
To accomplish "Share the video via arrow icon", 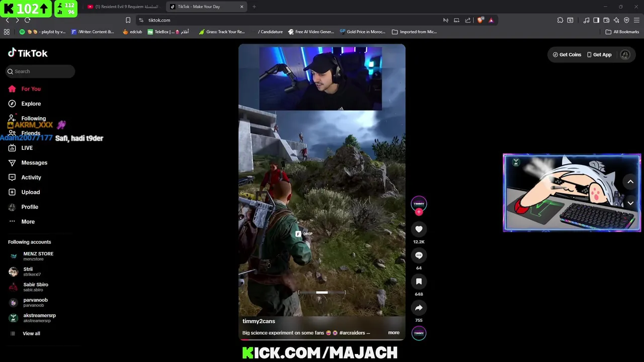I will pos(419,308).
